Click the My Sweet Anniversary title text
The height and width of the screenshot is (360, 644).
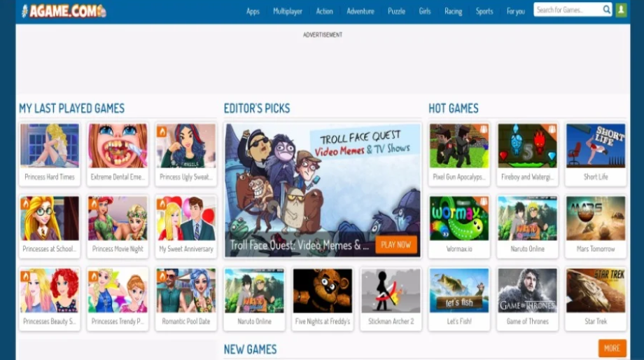[186, 249]
